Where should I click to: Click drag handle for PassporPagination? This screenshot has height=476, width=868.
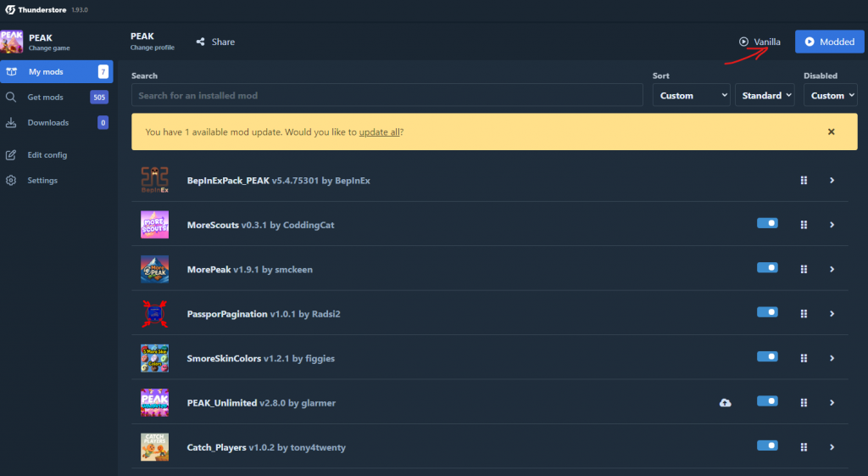click(x=804, y=314)
